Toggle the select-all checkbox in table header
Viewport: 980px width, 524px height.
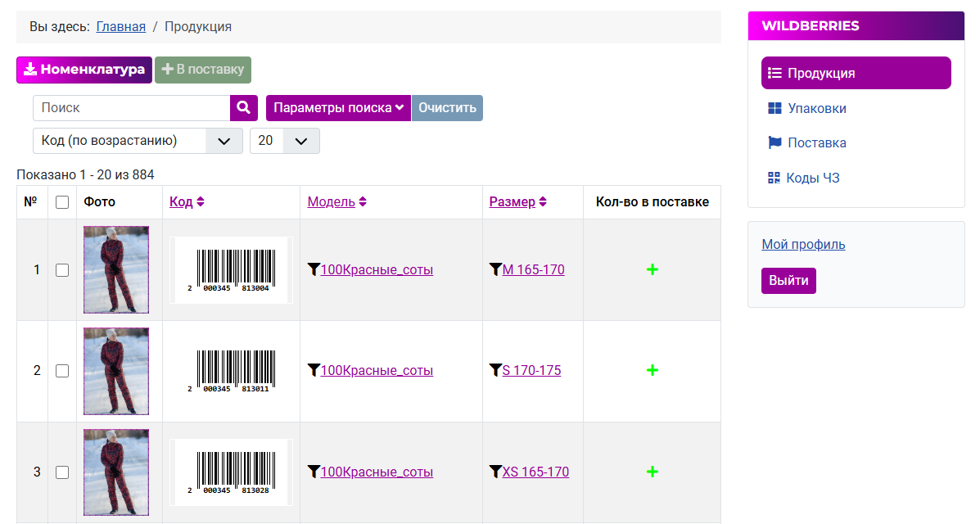(x=62, y=202)
